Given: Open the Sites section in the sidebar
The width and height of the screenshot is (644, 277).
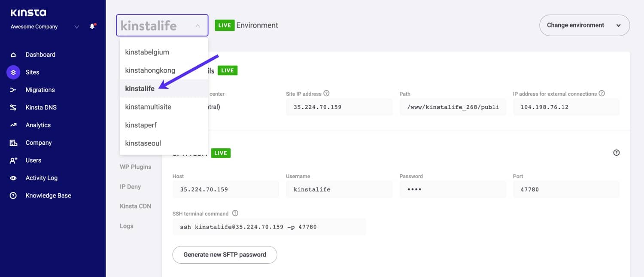Looking at the screenshot, I should point(32,72).
